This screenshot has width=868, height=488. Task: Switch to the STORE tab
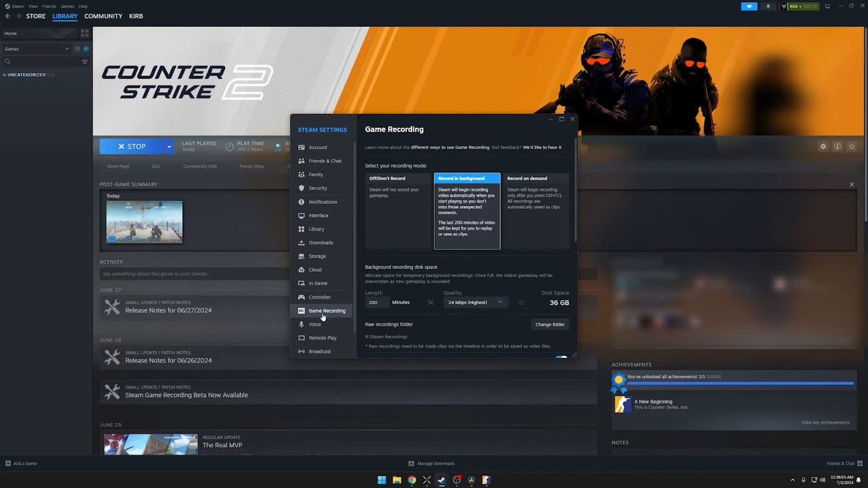click(x=36, y=16)
